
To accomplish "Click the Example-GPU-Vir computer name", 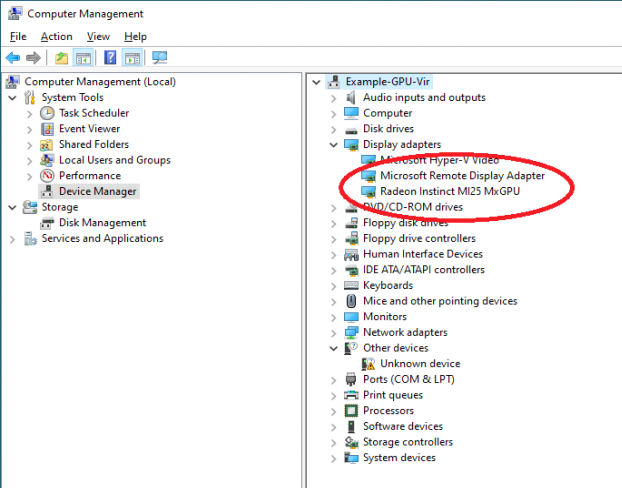I will point(388,82).
